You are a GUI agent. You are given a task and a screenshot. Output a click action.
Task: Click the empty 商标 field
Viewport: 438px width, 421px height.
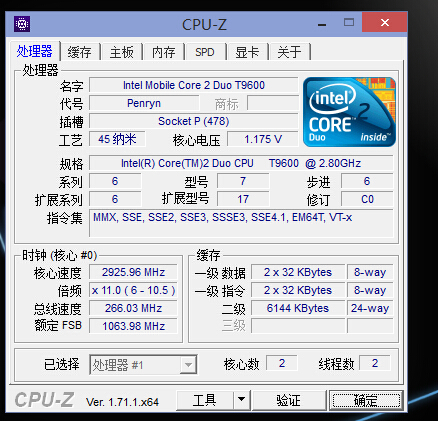pos(273,103)
